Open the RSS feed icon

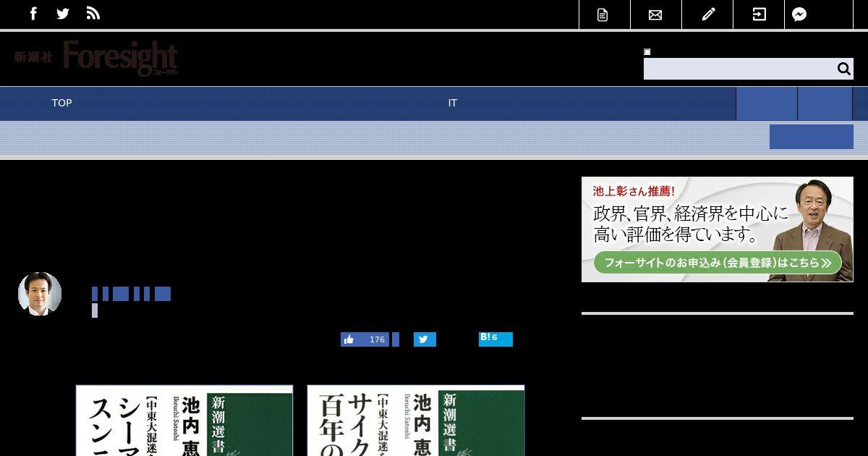click(x=93, y=14)
